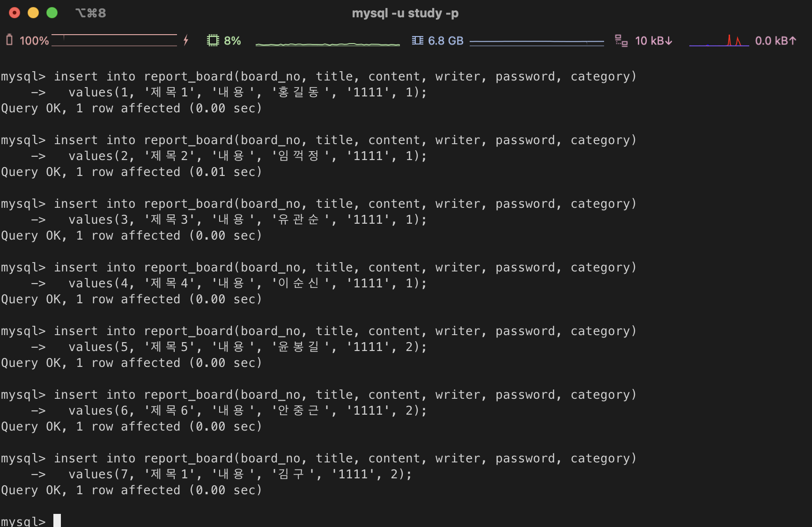Click the 8% CPU reading
Viewport: 812px width, 527px height.
click(232, 41)
